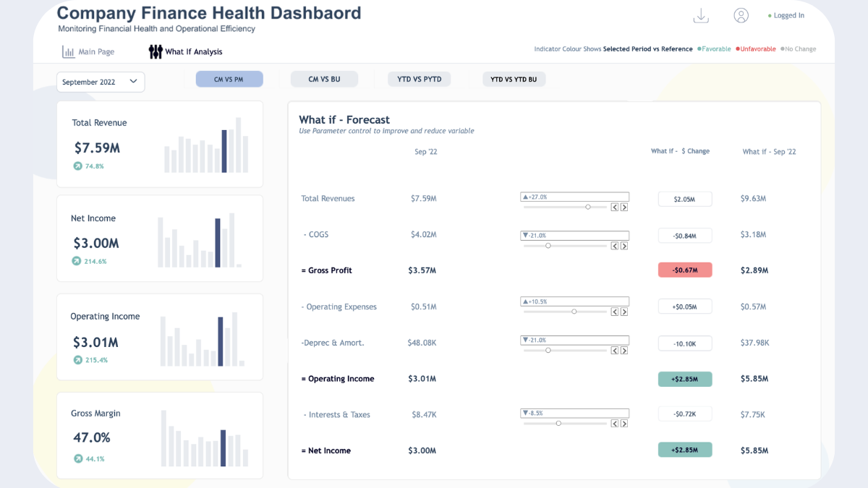Click the What If Analysis people icon

[x=155, y=51]
